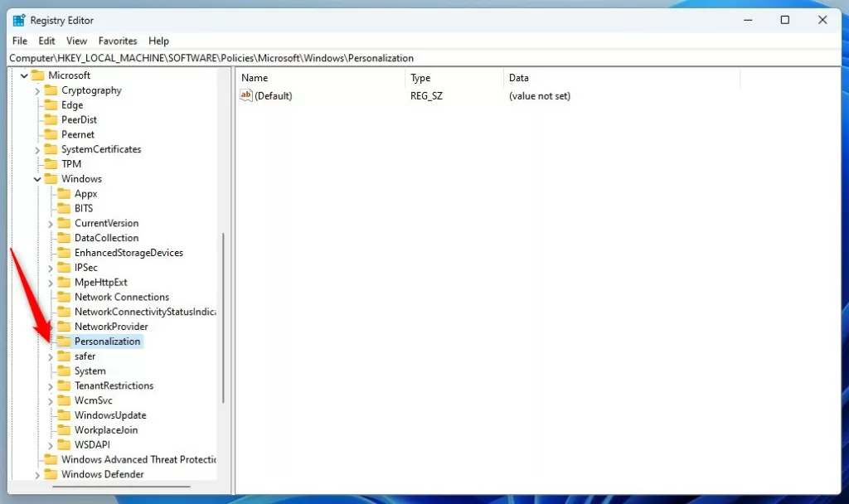Click the Cryptography folder icon
Screen dimensions: 849x504
click(x=51, y=90)
